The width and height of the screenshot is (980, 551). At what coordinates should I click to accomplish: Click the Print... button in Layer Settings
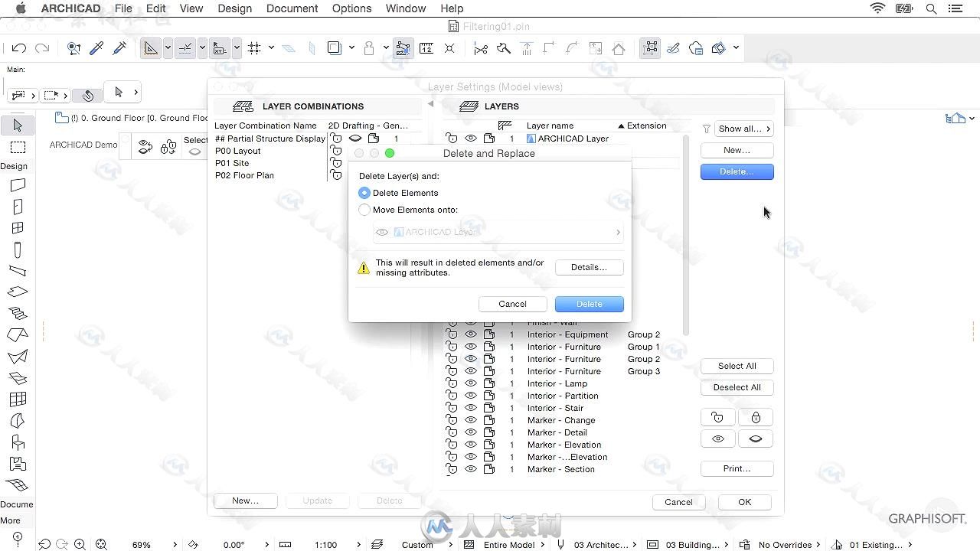(x=737, y=468)
